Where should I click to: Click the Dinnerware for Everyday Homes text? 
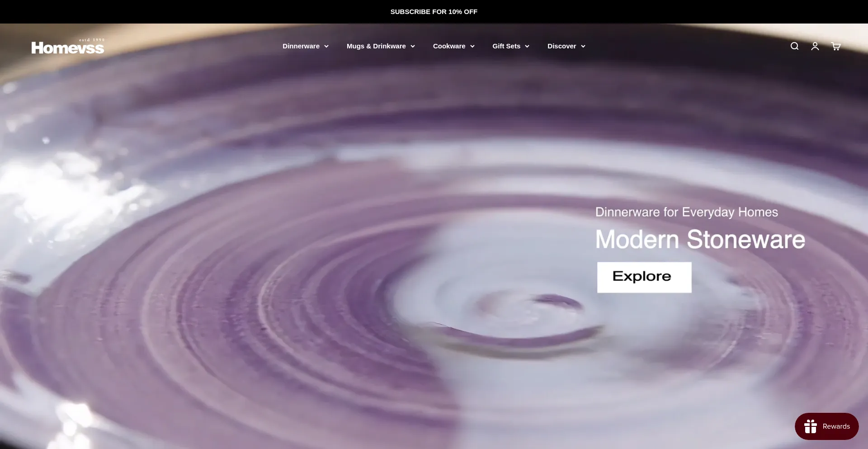click(687, 212)
